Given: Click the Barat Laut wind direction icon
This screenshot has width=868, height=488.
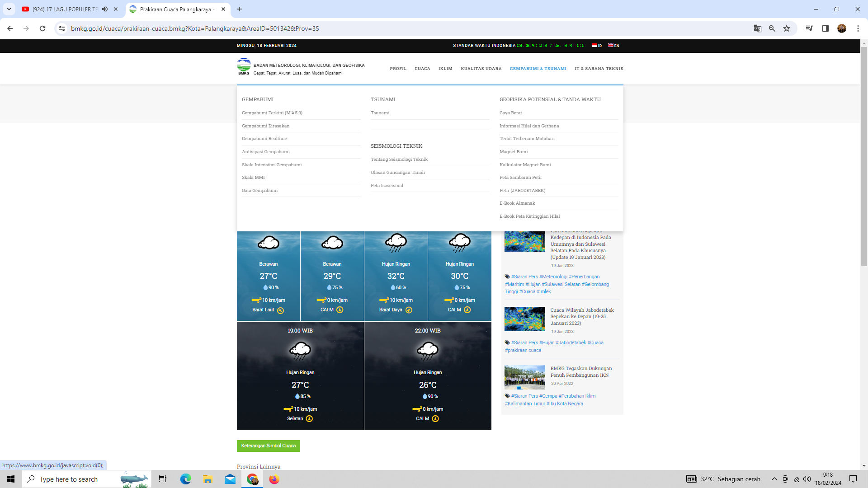Looking at the screenshot, I should pos(280,310).
